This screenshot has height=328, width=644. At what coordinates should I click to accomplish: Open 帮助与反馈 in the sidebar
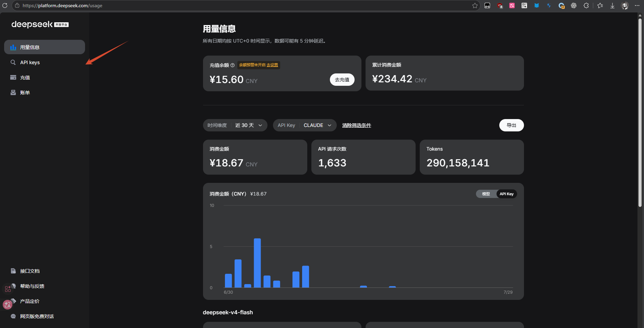pos(45,286)
